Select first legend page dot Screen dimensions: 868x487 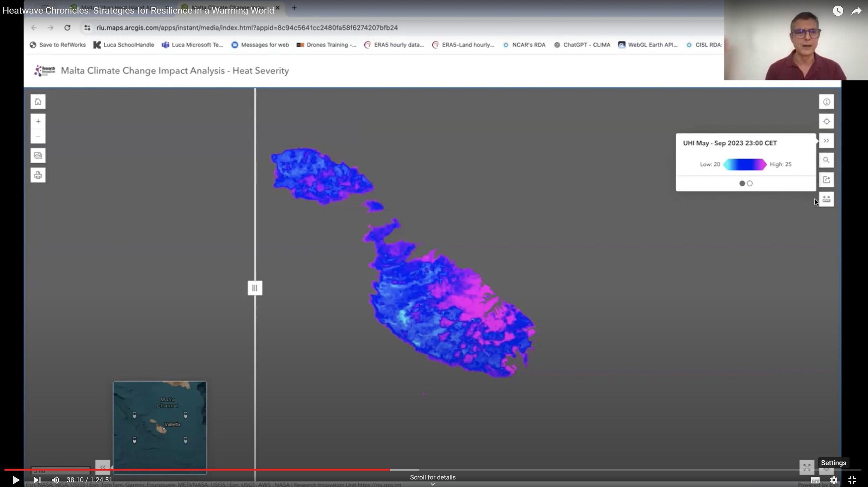pyautogui.click(x=742, y=183)
